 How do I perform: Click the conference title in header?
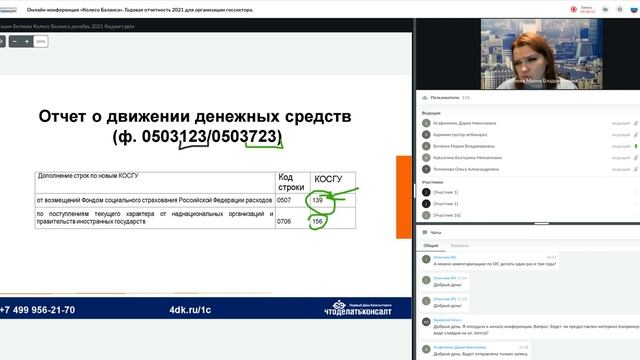pyautogui.click(x=140, y=9)
